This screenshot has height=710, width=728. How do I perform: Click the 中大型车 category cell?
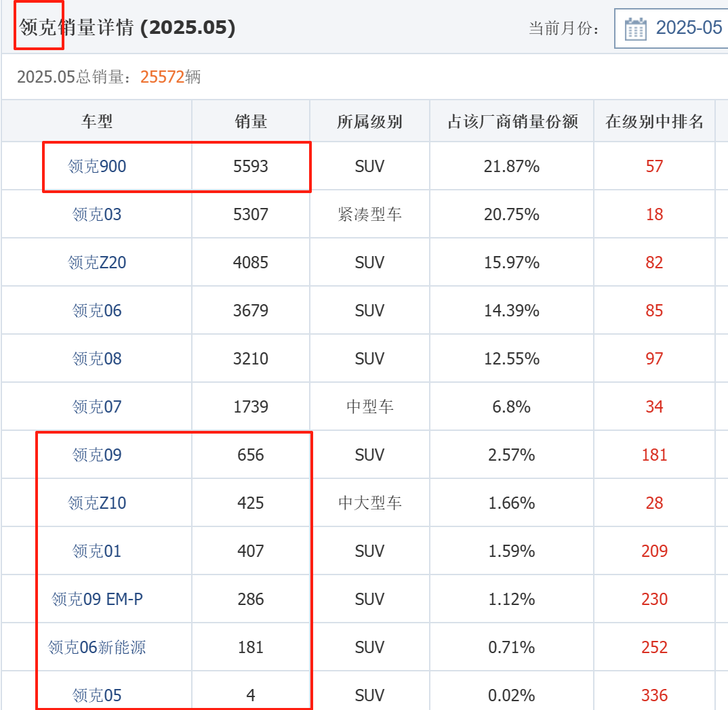369,503
